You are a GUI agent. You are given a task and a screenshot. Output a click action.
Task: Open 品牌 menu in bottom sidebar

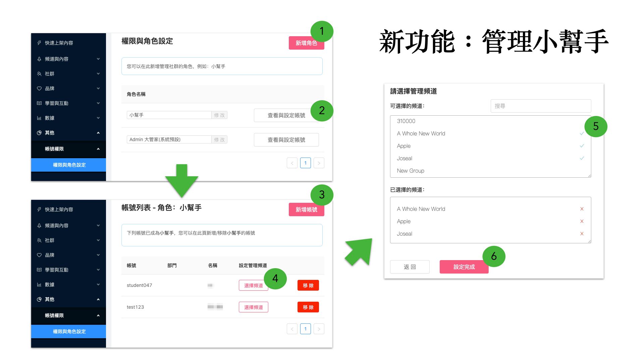(x=50, y=255)
